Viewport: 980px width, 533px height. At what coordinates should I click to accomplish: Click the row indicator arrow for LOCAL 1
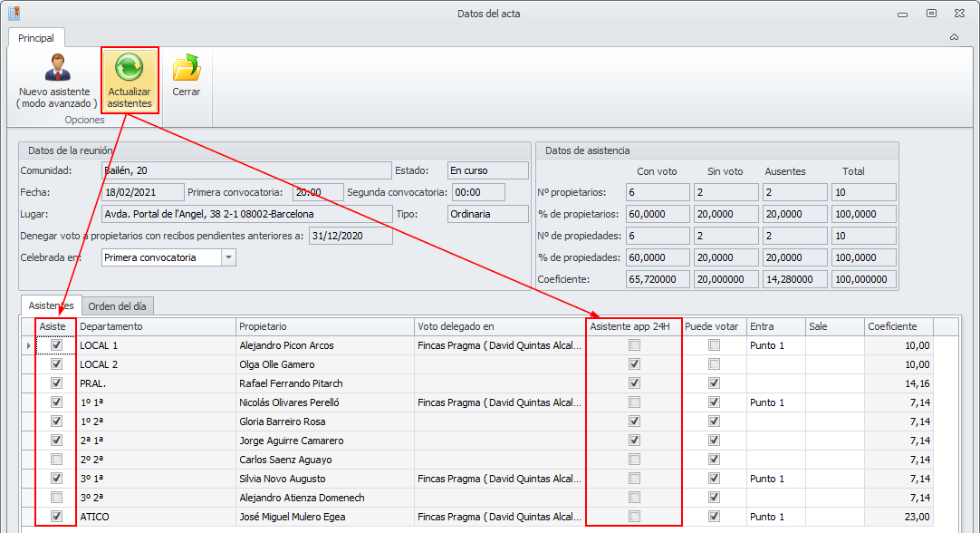pyautogui.click(x=28, y=345)
